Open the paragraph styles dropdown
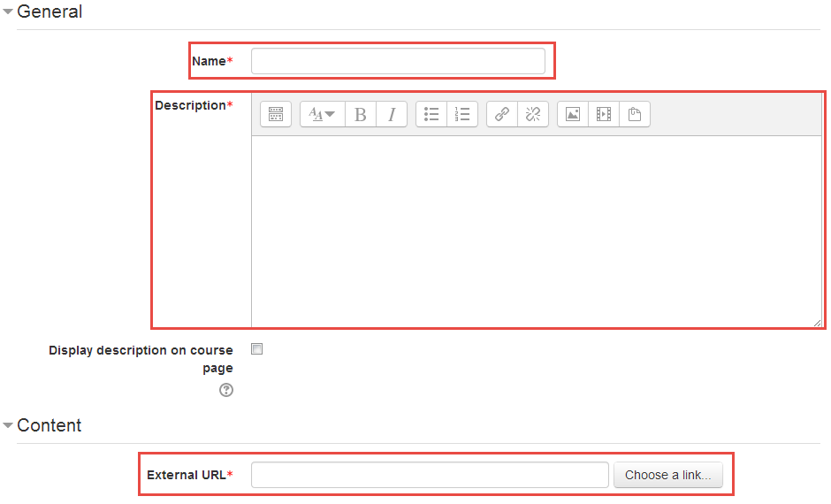Image resolution: width=831 pixels, height=504 pixels. point(322,114)
